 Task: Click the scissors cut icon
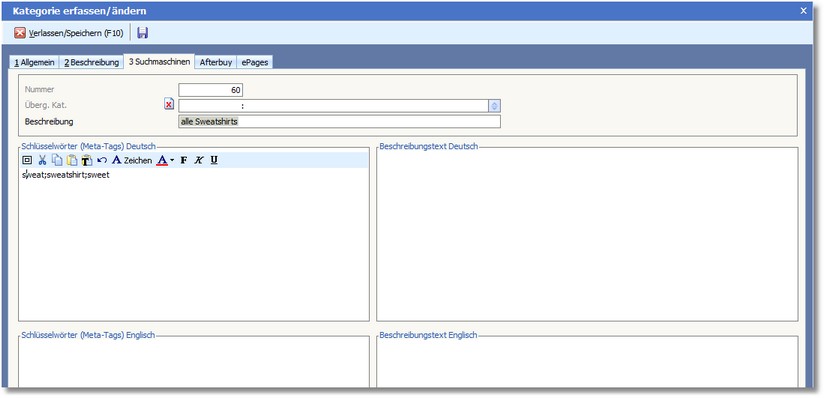point(42,160)
